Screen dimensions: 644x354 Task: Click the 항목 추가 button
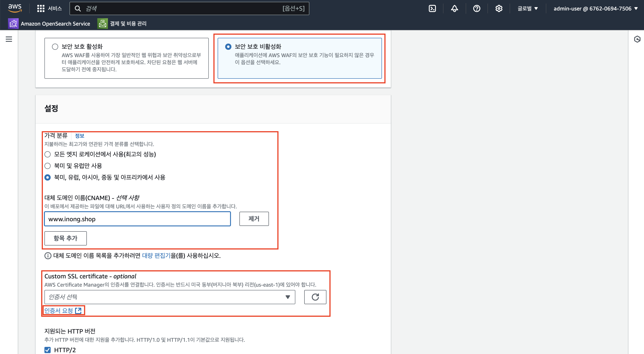(x=66, y=238)
